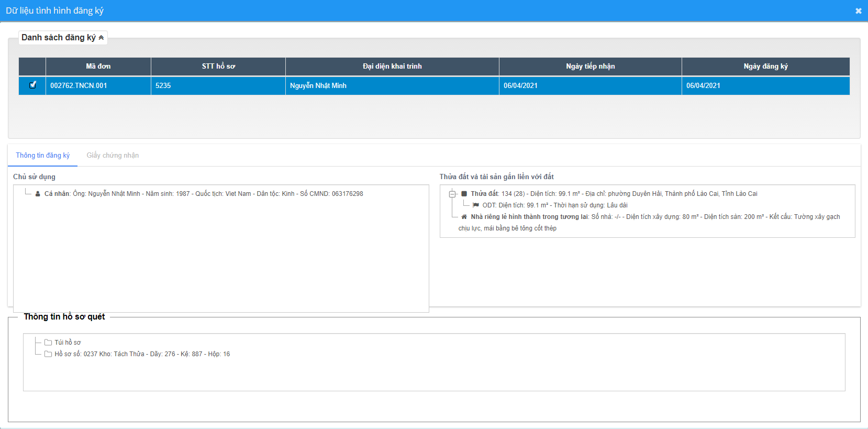Click the house icon for Nhà riêng lẻ
The width and height of the screenshot is (868, 429).
click(x=464, y=217)
